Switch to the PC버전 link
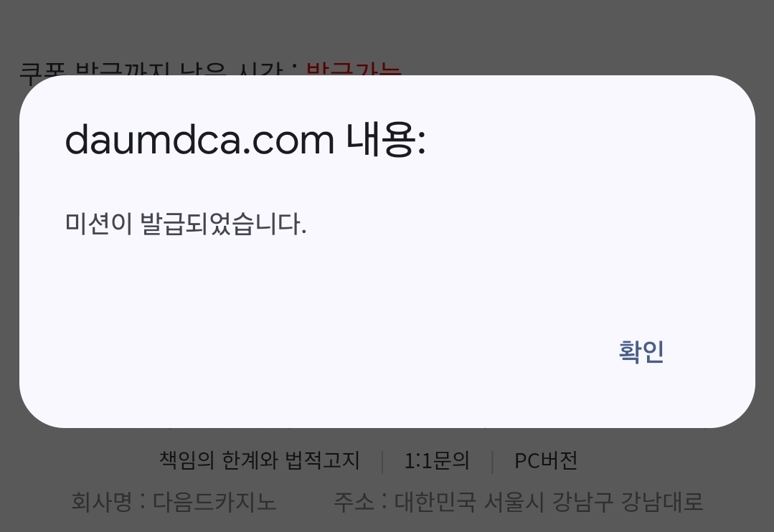774x532 pixels. tap(545, 460)
